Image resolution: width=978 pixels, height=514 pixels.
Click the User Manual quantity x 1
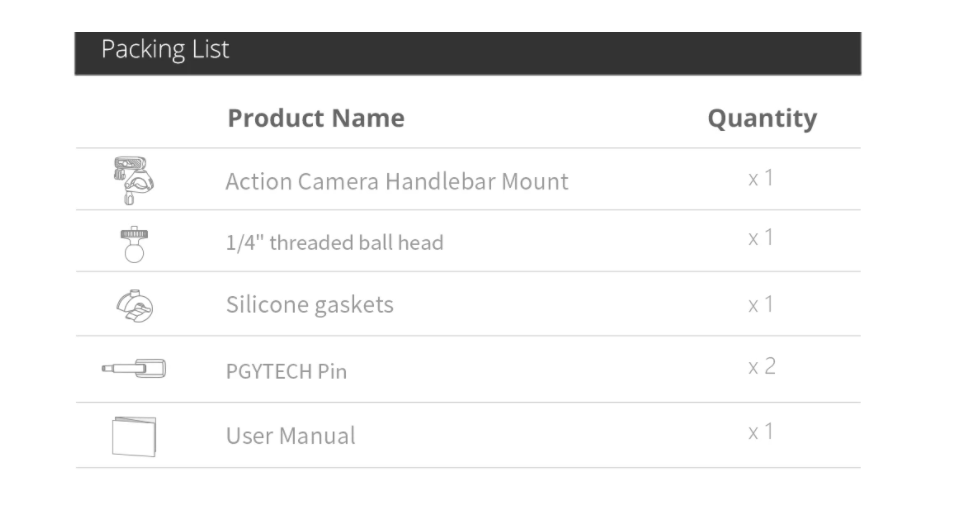pyautogui.click(x=761, y=432)
